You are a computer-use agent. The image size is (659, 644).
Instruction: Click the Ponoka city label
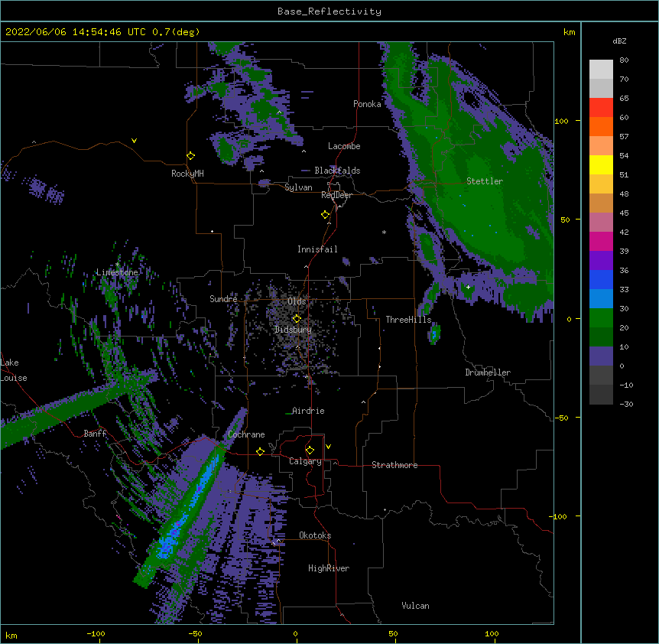tap(367, 104)
